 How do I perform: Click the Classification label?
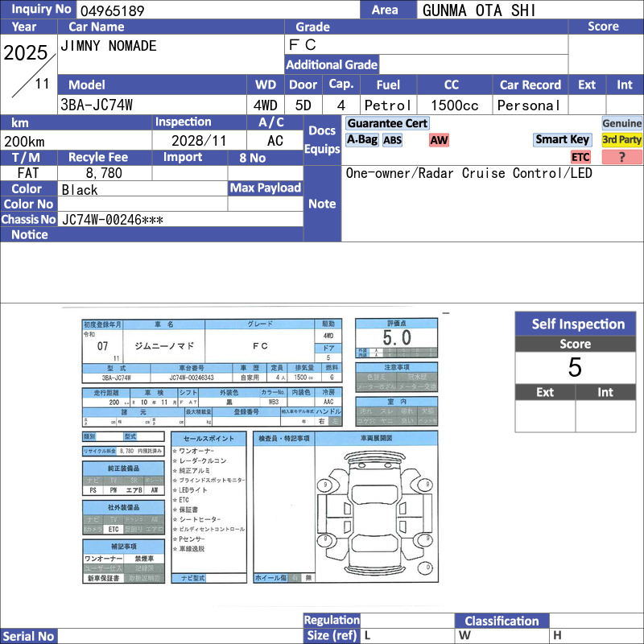[502, 621]
